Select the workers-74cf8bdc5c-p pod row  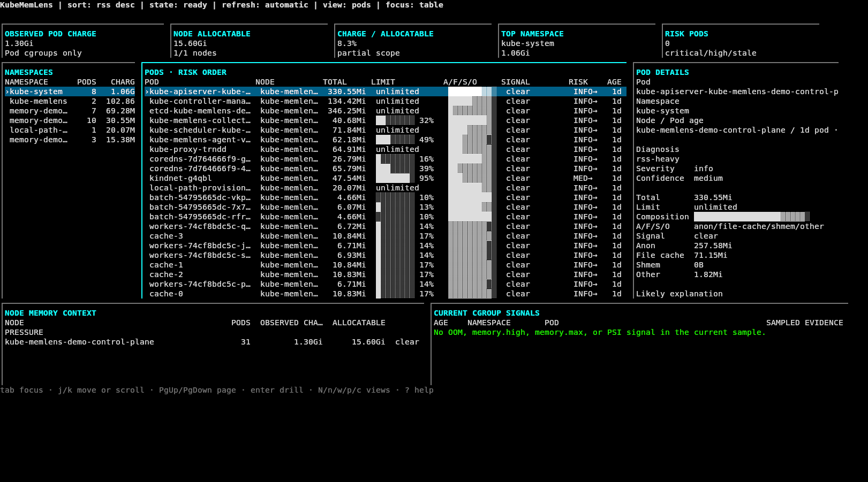(385, 284)
